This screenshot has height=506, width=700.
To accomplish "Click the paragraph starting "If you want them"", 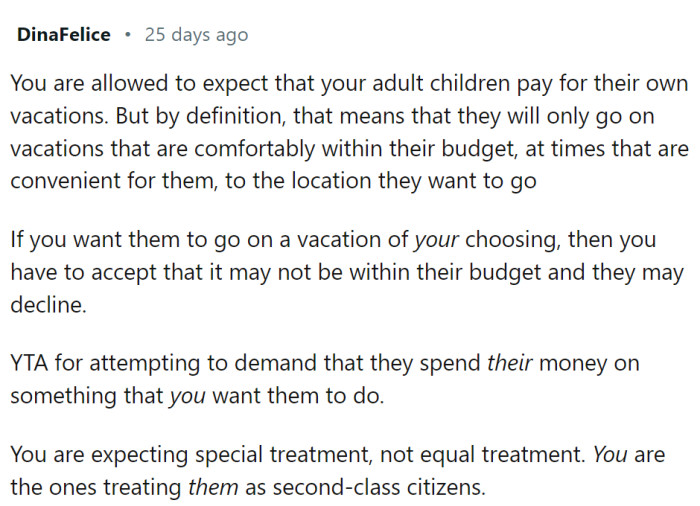I will coord(347,272).
